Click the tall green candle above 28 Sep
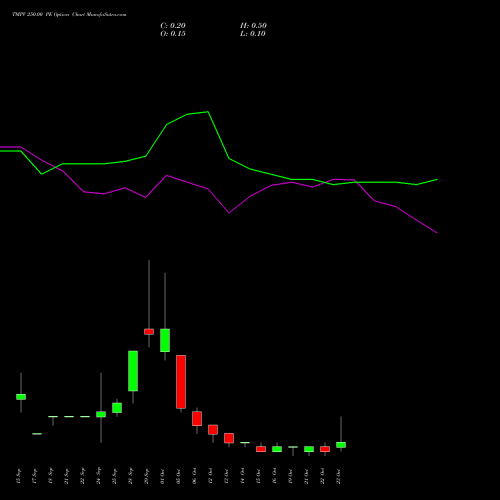500x500 pixels. point(133,371)
